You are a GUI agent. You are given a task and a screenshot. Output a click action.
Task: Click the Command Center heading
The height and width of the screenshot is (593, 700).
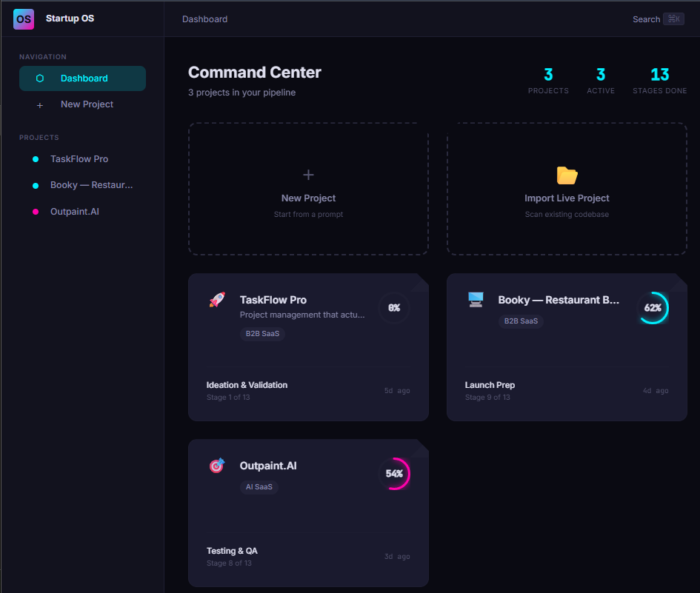coord(255,73)
